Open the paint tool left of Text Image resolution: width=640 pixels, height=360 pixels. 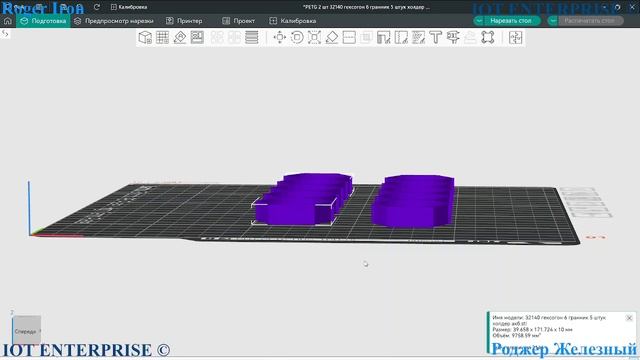(418, 38)
